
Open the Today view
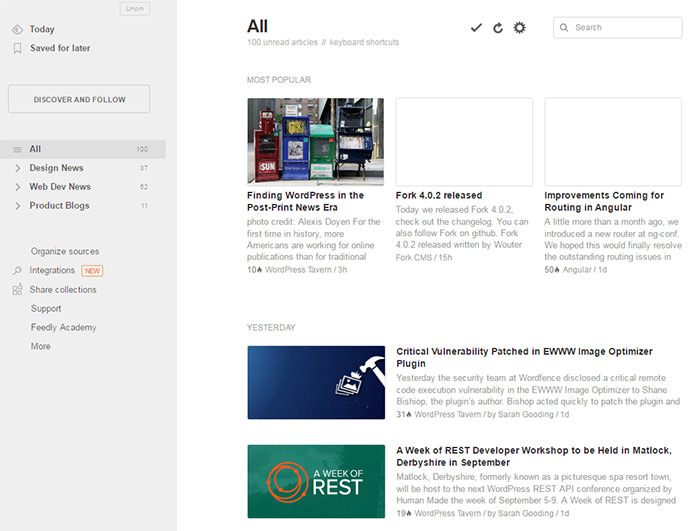(x=42, y=29)
